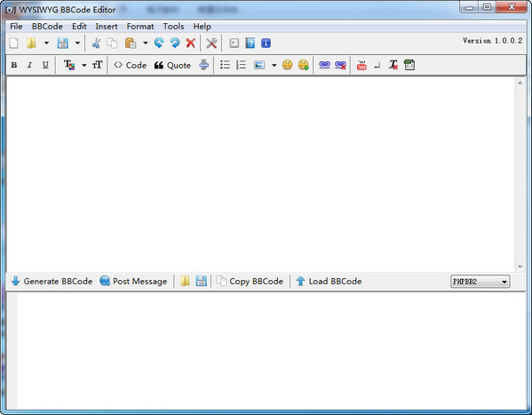Expand the image insert dropdown arrow
This screenshot has width=532, height=415.
(274, 65)
